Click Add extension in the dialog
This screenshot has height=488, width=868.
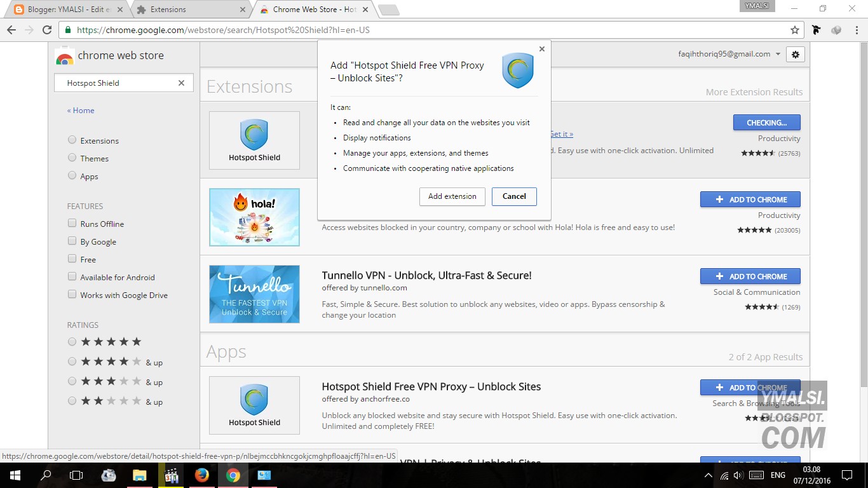tap(452, 196)
